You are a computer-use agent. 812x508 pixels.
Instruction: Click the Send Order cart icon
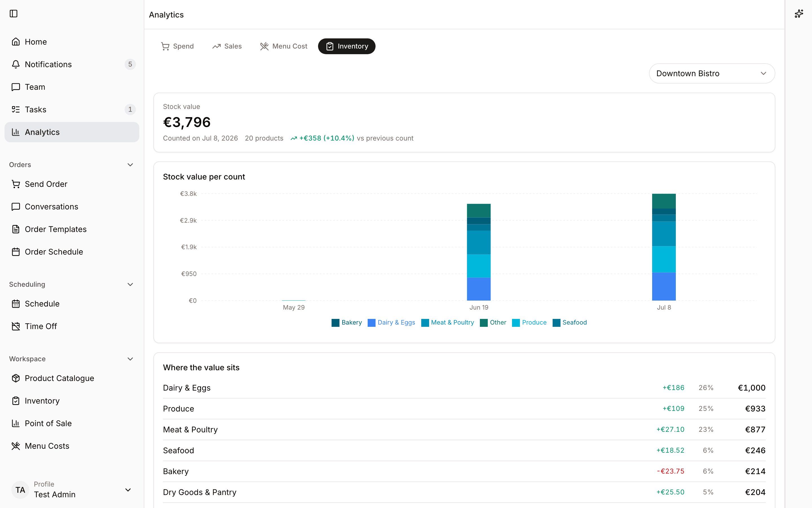pyautogui.click(x=16, y=184)
